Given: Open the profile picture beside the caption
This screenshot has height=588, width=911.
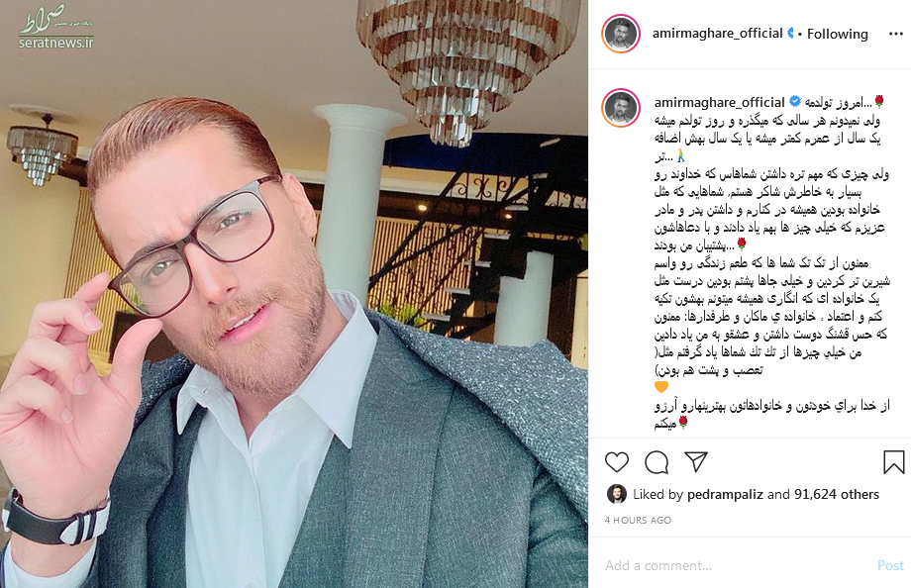Looking at the screenshot, I should tap(621, 108).
